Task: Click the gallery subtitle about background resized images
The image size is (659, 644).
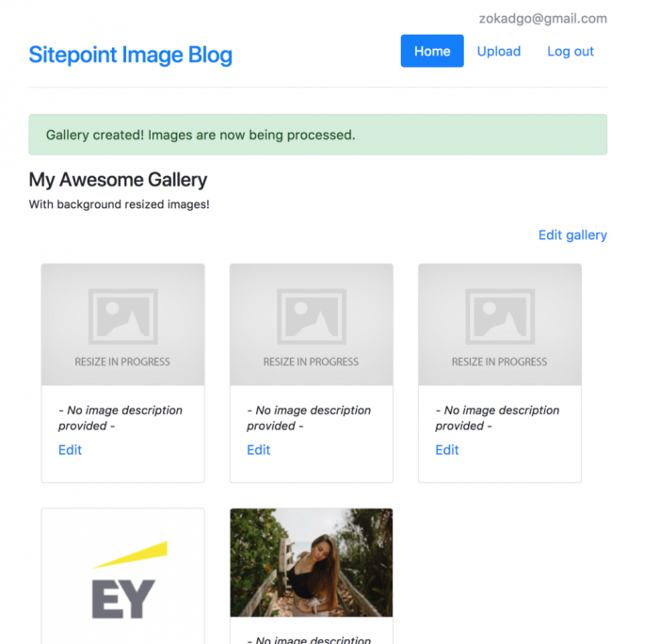Action: click(119, 204)
